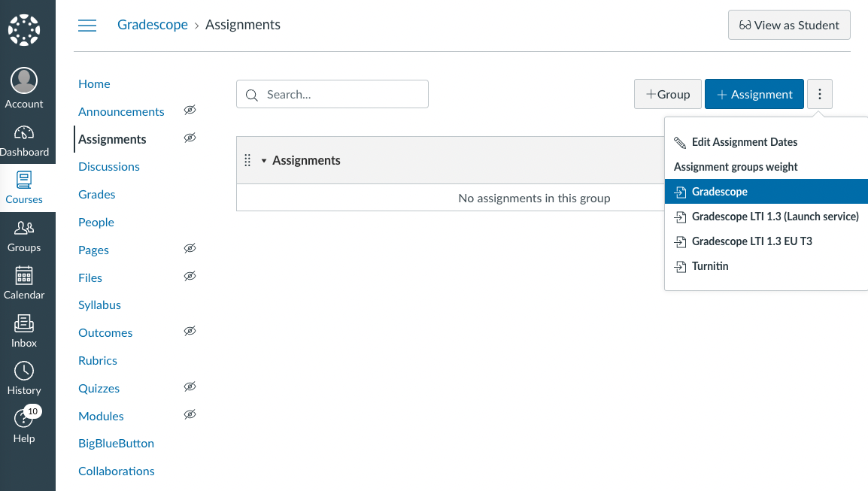Open the Syllabus course navigation link

(99, 305)
